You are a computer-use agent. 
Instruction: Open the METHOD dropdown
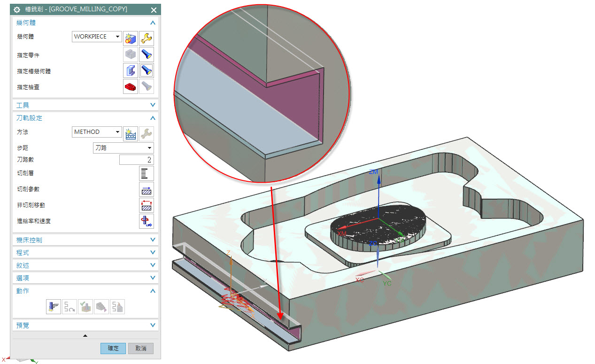click(97, 132)
